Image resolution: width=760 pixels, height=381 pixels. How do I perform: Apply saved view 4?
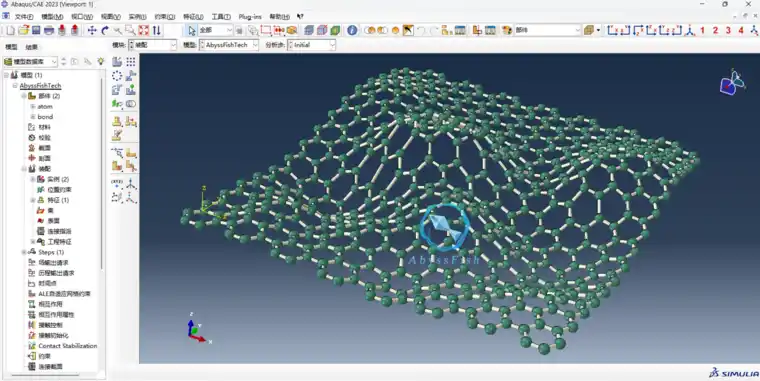point(741,31)
